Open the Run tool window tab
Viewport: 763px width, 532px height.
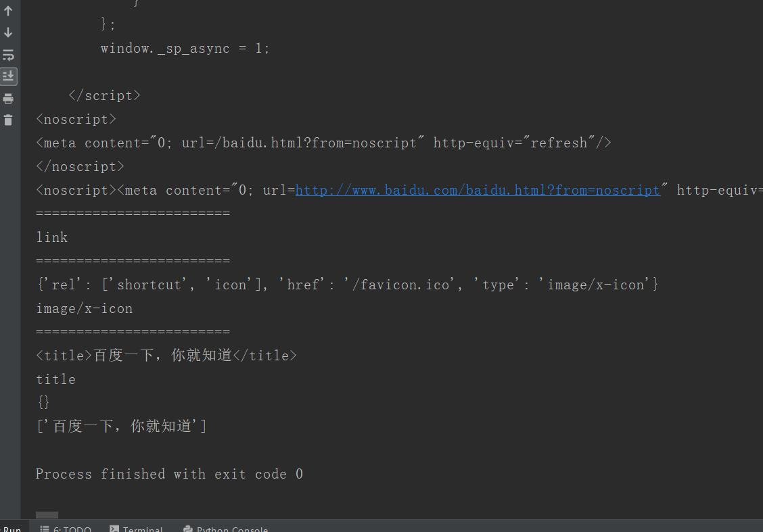[x=13, y=529]
